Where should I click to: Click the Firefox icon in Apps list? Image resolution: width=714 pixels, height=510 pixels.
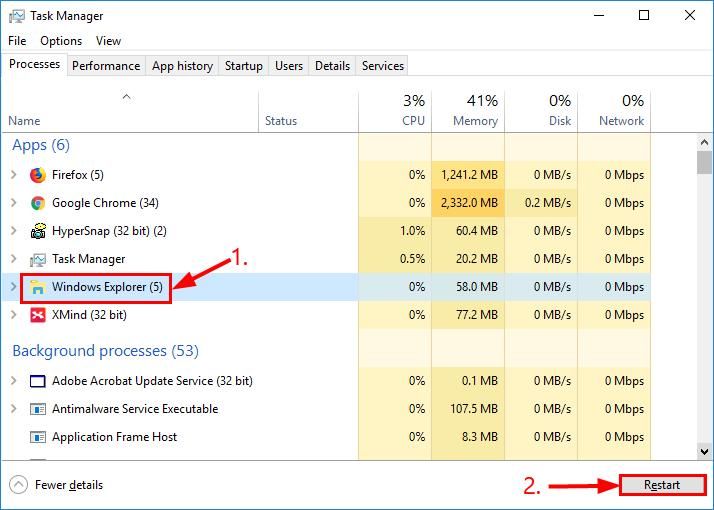[38, 175]
